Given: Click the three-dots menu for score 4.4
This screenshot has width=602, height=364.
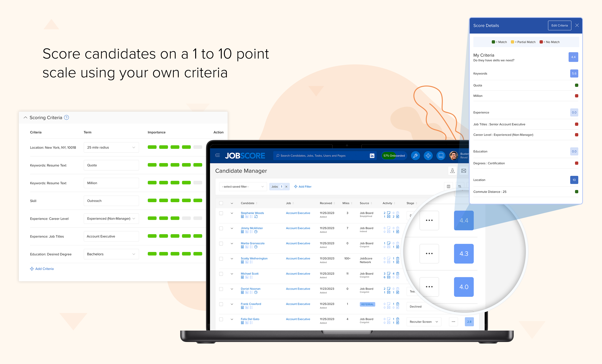Looking at the screenshot, I should (x=429, y=220).
